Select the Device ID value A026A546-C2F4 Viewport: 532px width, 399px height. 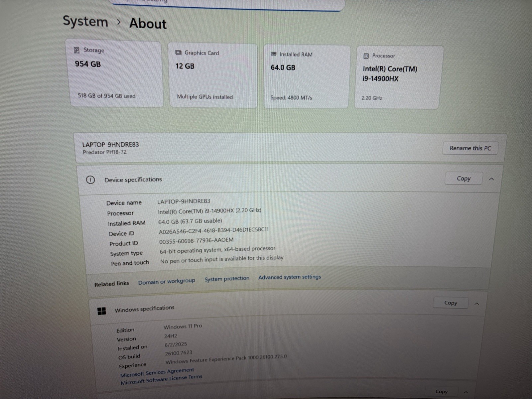214,230
